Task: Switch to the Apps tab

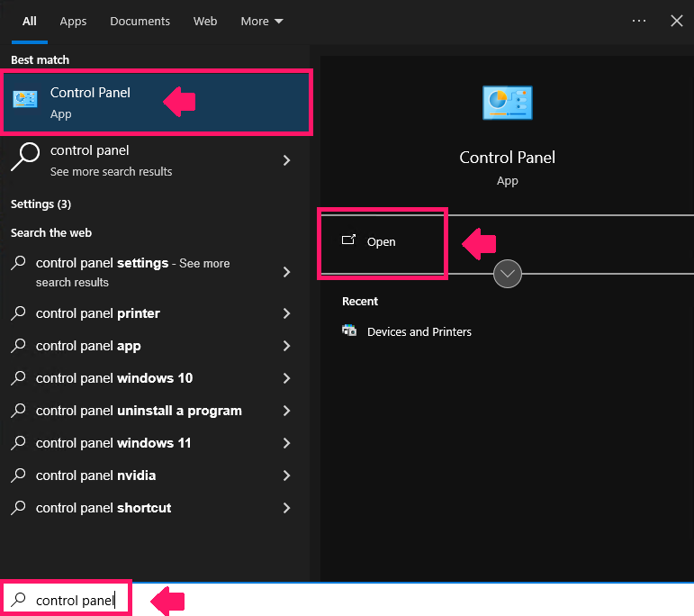Action: tap(73, 22)
